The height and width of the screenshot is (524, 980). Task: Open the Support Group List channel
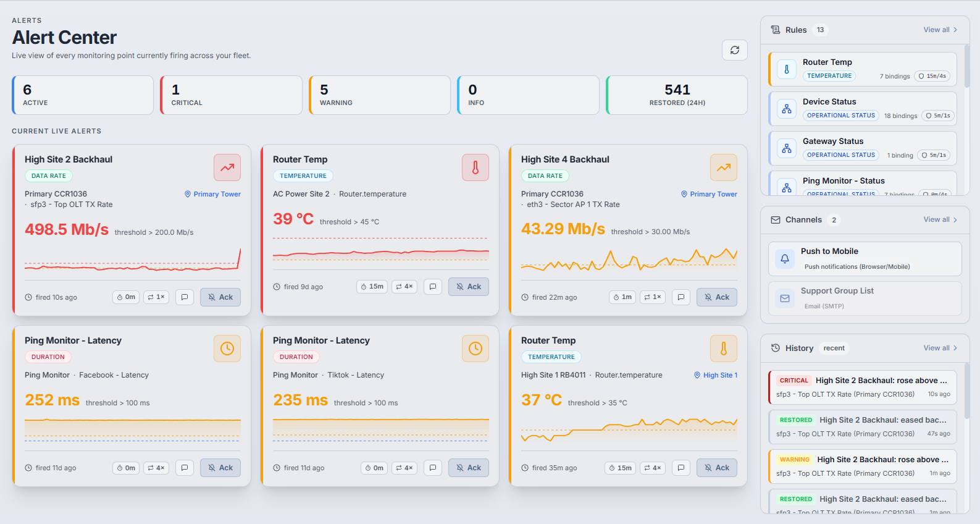(865, 298)
